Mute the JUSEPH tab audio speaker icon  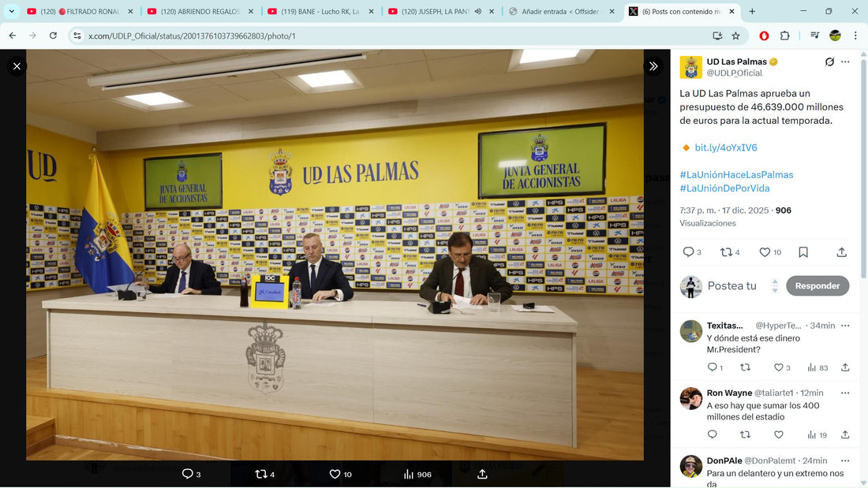point(477,12)
